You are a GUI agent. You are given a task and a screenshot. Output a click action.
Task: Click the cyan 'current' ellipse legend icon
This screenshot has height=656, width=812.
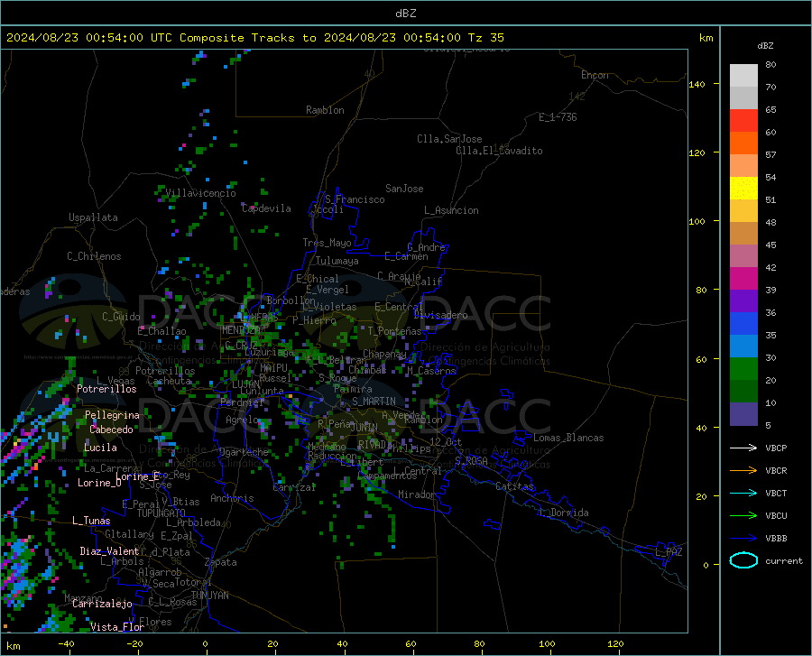[x=743, y=560]
